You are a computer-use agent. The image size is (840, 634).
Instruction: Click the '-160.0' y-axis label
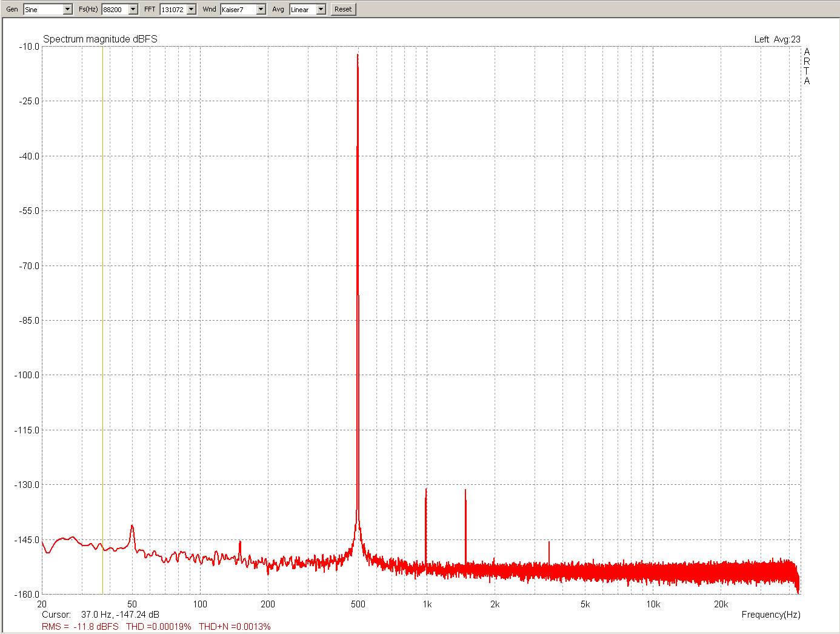click(27, 595)
